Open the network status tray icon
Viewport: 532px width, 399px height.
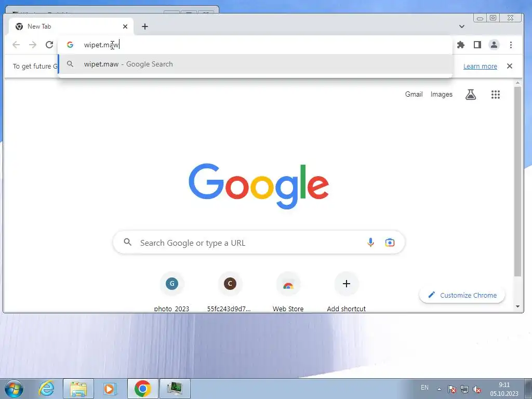click(x=464, y=389)
